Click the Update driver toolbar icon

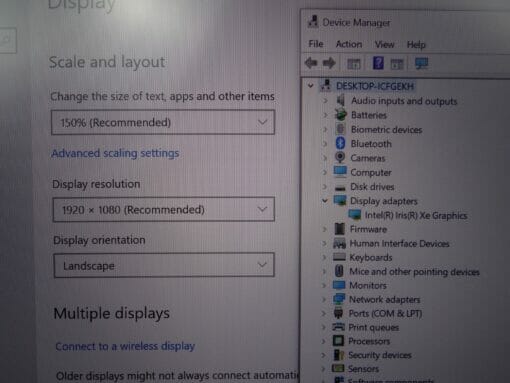pos(397,64)
